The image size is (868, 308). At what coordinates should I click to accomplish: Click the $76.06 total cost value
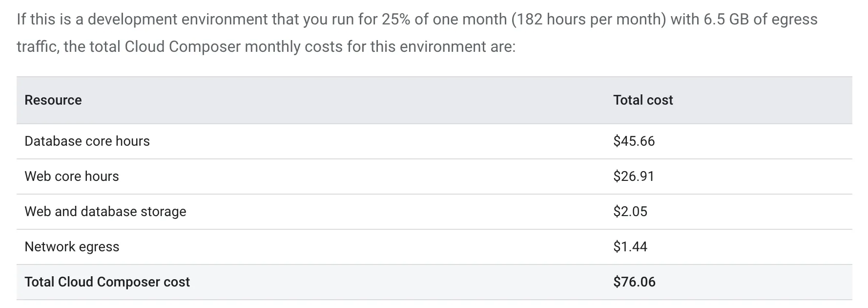[634, 282]
